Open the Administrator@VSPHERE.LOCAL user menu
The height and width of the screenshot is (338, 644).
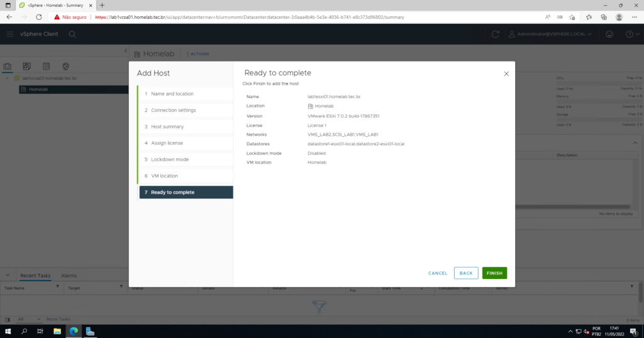pos(550,34)
